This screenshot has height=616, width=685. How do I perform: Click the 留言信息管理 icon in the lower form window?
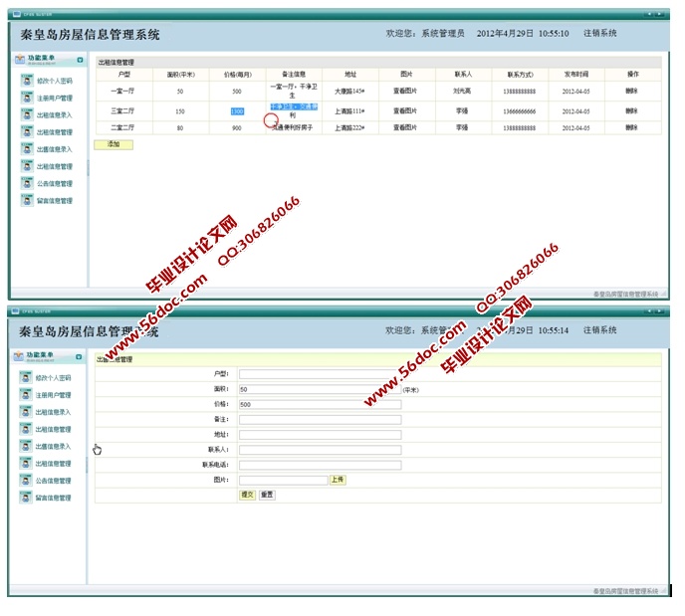(x=28, y=498)
